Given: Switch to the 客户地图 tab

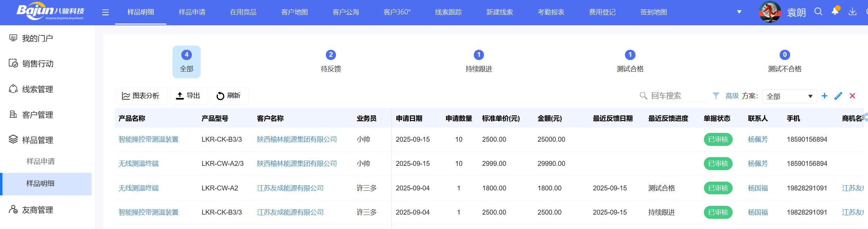Looking at the screenshot, I should [294, 12].
